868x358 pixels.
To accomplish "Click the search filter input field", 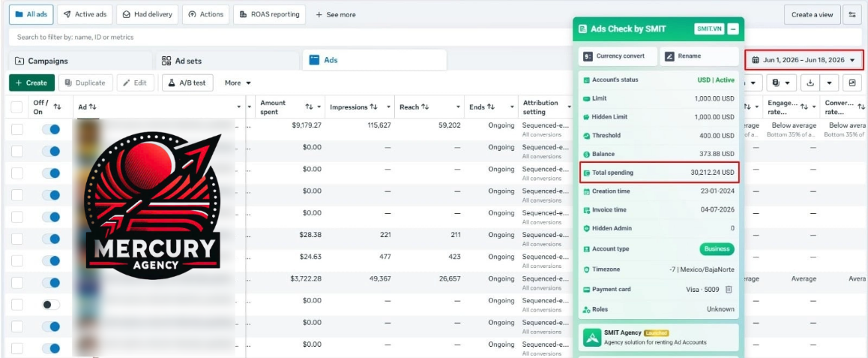I will (288, 37).
